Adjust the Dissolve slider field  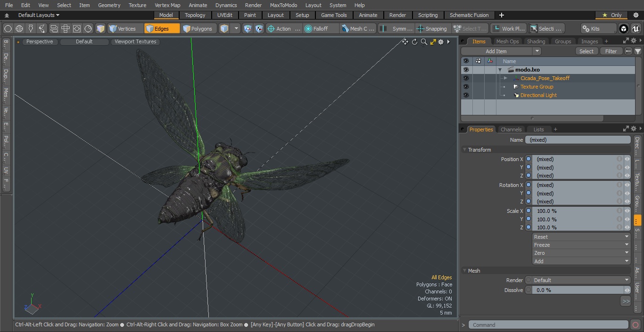tap(578, 290)
